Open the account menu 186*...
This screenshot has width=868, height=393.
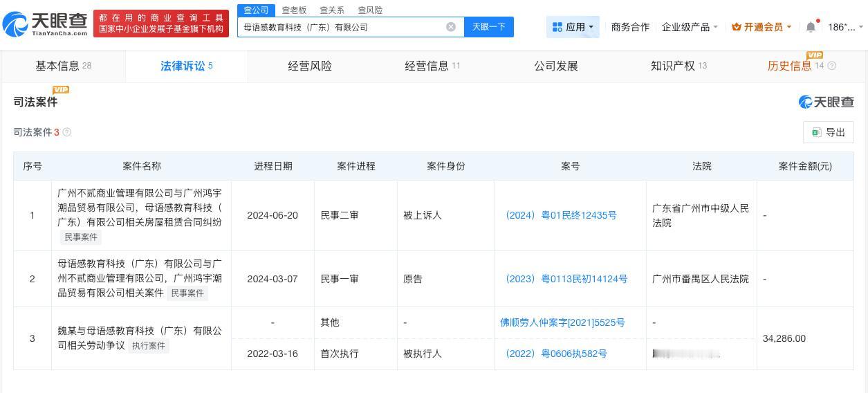(845, 27)
